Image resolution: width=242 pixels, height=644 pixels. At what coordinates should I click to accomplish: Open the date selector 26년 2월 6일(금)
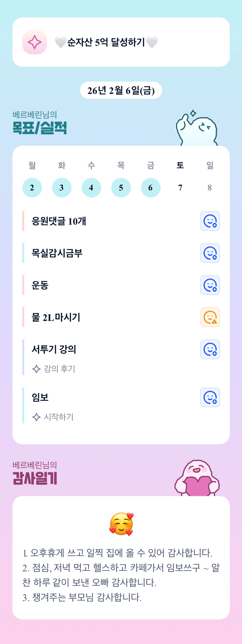pos(121,90)
